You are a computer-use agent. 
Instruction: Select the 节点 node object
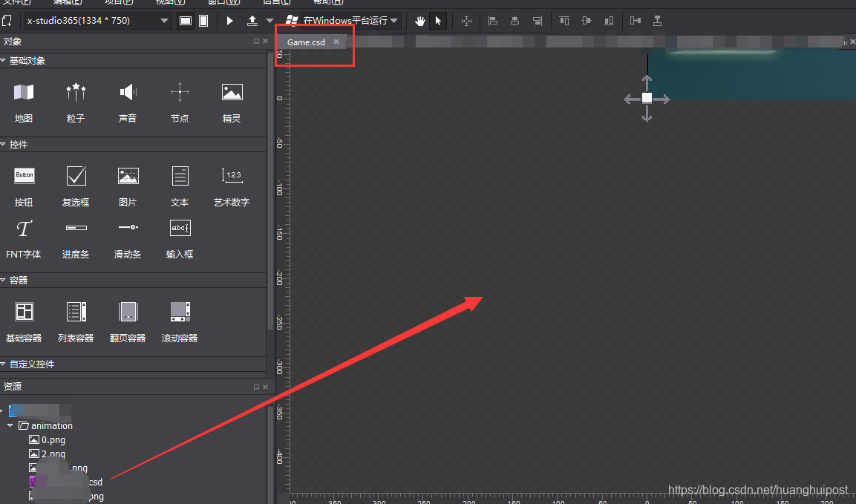[180, 102]
